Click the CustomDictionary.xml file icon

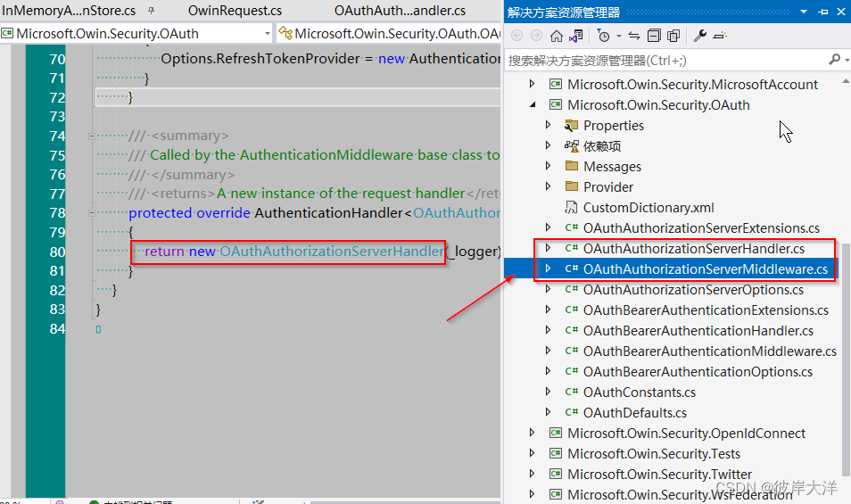tap(571, 207)
